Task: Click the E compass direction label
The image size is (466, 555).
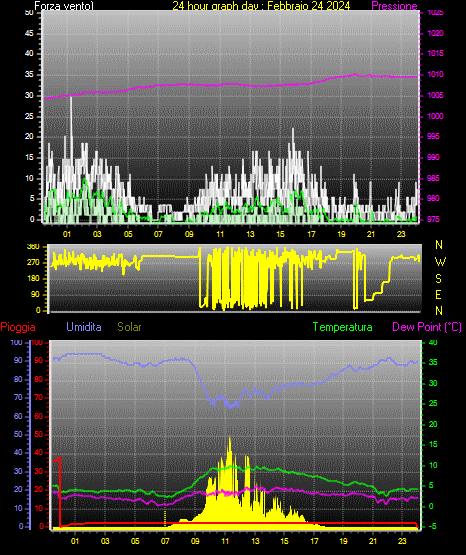Action: coord(438,294)
